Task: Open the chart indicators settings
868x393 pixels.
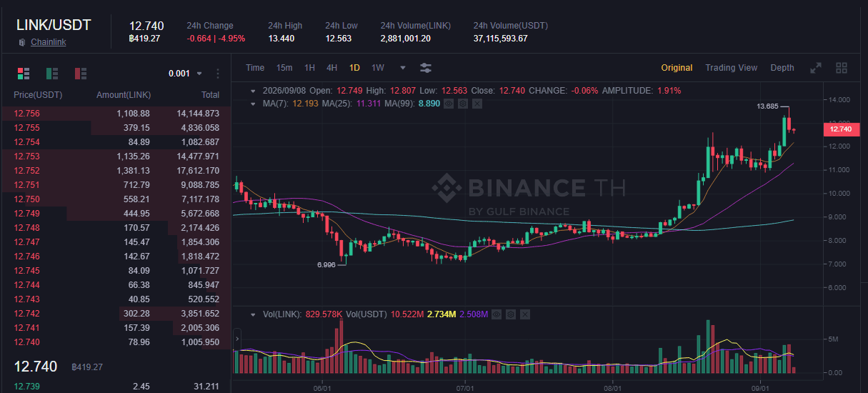Action: coord(426,68)
